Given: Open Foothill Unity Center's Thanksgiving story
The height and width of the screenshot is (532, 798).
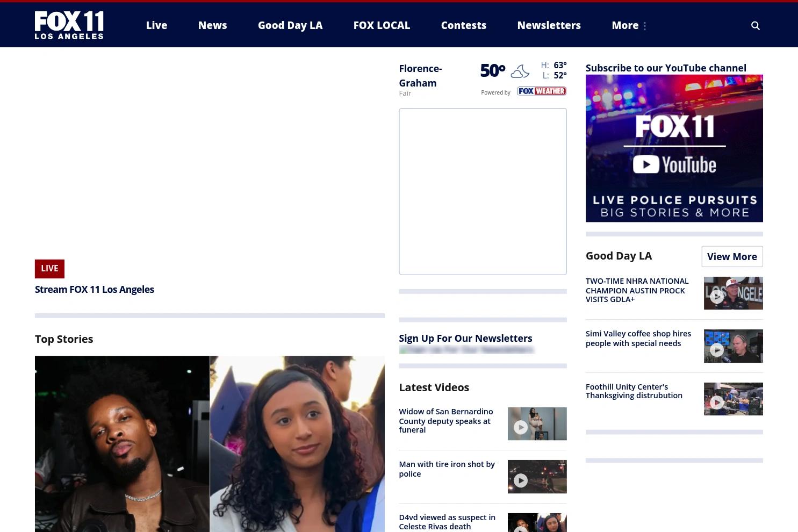Looking at the screenshot, I should (634, 391).
